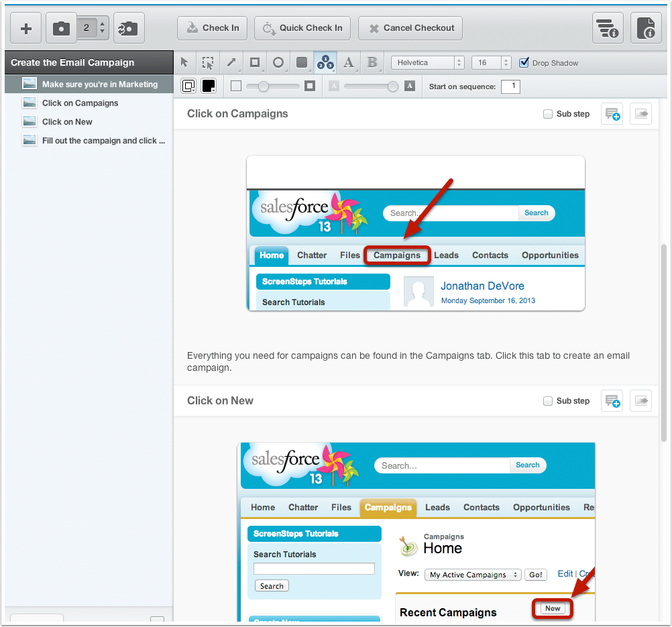Select Make sure you're in Marketing step
Screen dimensions: 672x627
pyautogui.click(x=89, y=84)
